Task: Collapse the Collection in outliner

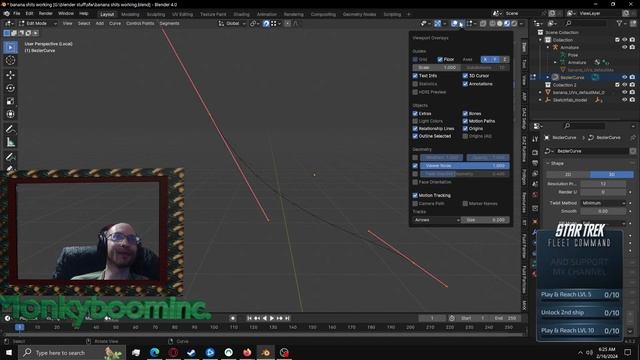Action: click(541, 40)
